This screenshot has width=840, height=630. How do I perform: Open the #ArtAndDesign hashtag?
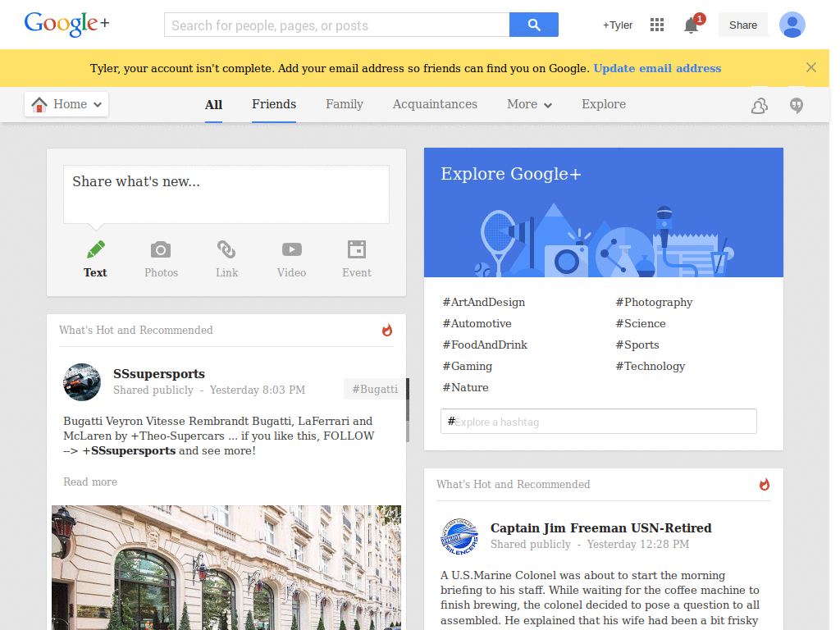click(484, 302)
